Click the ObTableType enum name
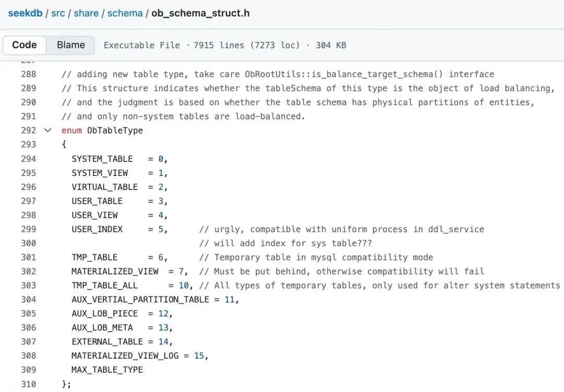 pos(115,130)
